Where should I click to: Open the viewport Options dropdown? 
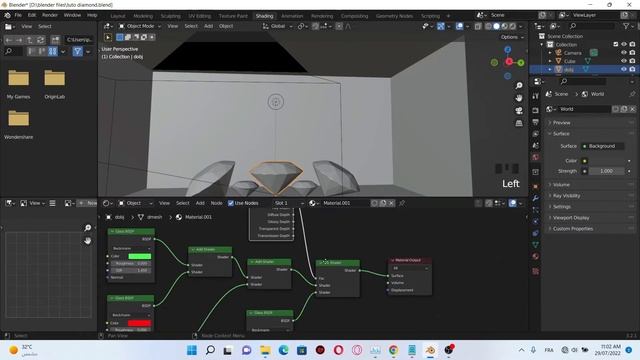pyautogui.click(x=512, y=37)
